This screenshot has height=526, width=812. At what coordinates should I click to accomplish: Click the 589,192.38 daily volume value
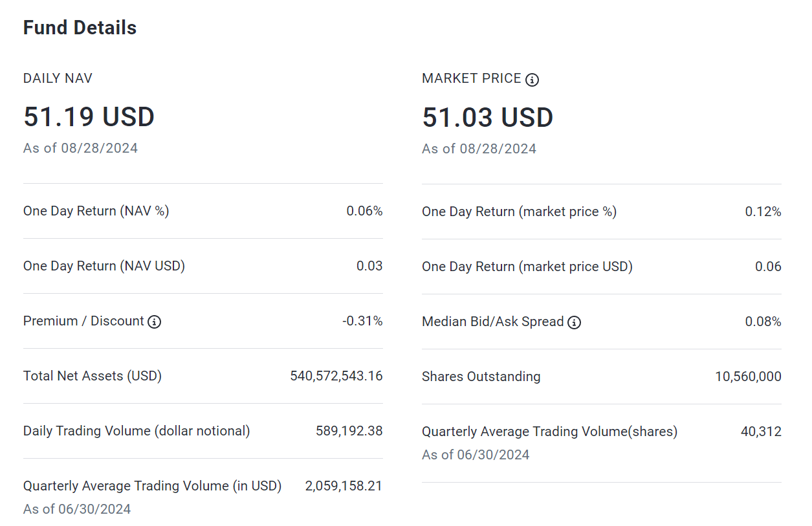click(x=349, y=431)
